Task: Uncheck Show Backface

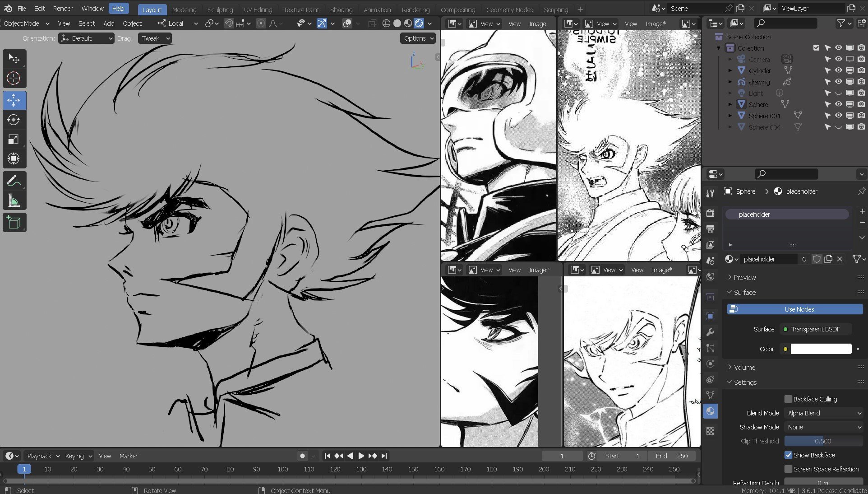Action: click(788, 455)
